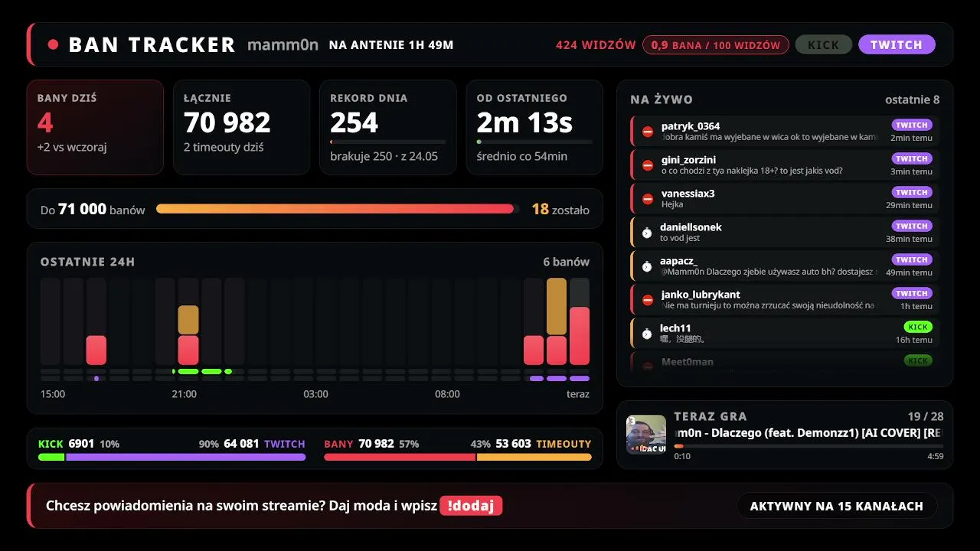The width and height of the screenshot is (980, 551).
Task: Open the OD OSTATNIEGO timer card
Action: point(534,127)
